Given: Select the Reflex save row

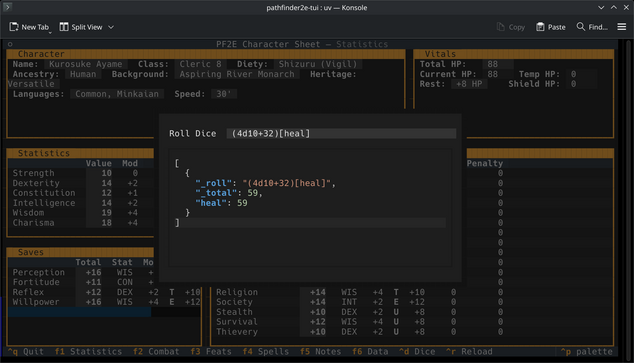Looking at the screenshot, I should tap(104, 292).
